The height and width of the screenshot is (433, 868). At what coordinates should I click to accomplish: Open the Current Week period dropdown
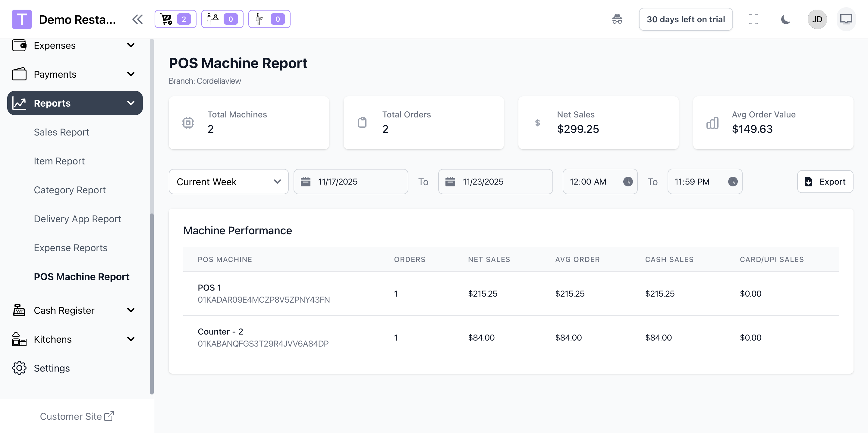pos(228,182)
